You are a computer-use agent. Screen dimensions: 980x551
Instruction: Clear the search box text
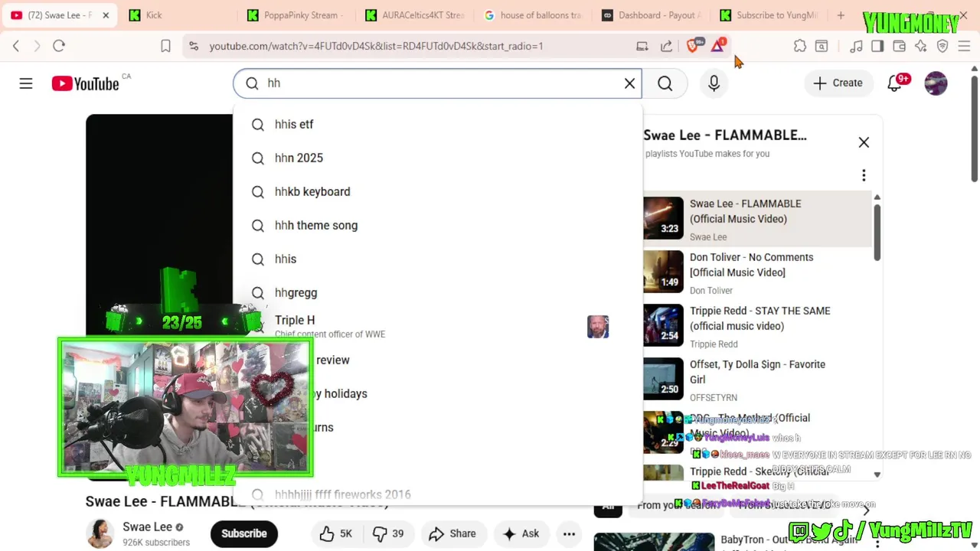(x=629, y=83)
